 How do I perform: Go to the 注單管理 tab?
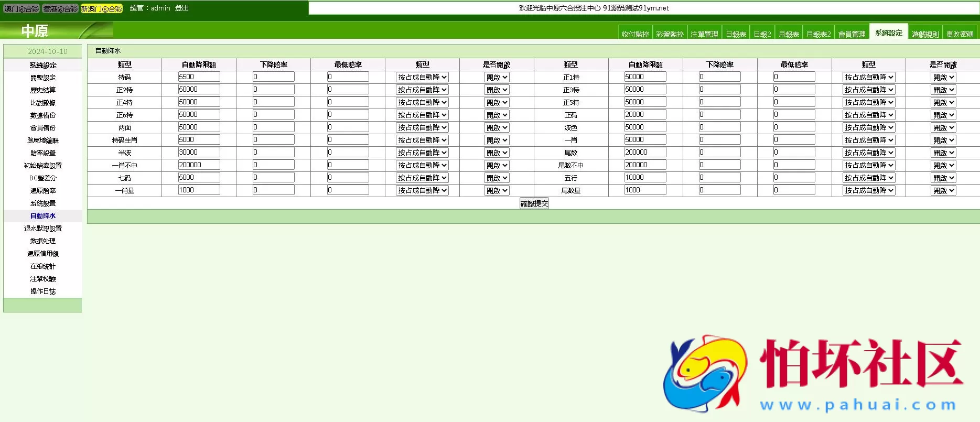tap(704, 34)
